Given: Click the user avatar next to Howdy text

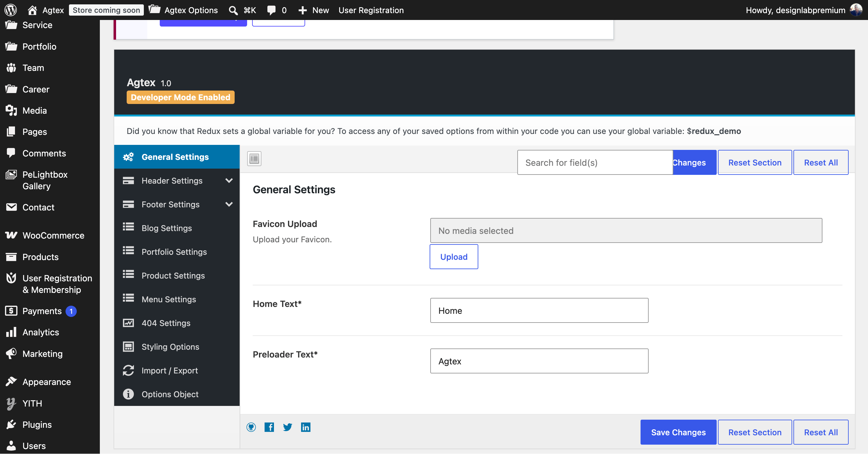Looking at the screenshot, I should (x=856, y=10).
